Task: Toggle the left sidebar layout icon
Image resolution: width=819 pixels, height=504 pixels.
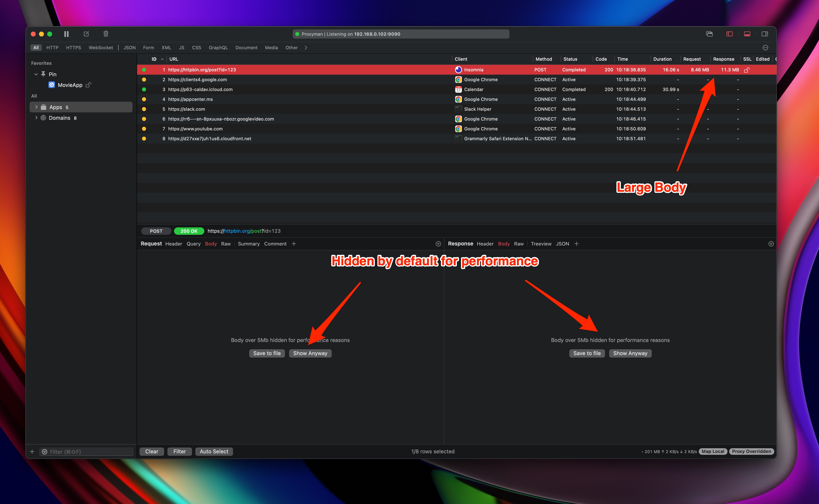Action: 729,34
